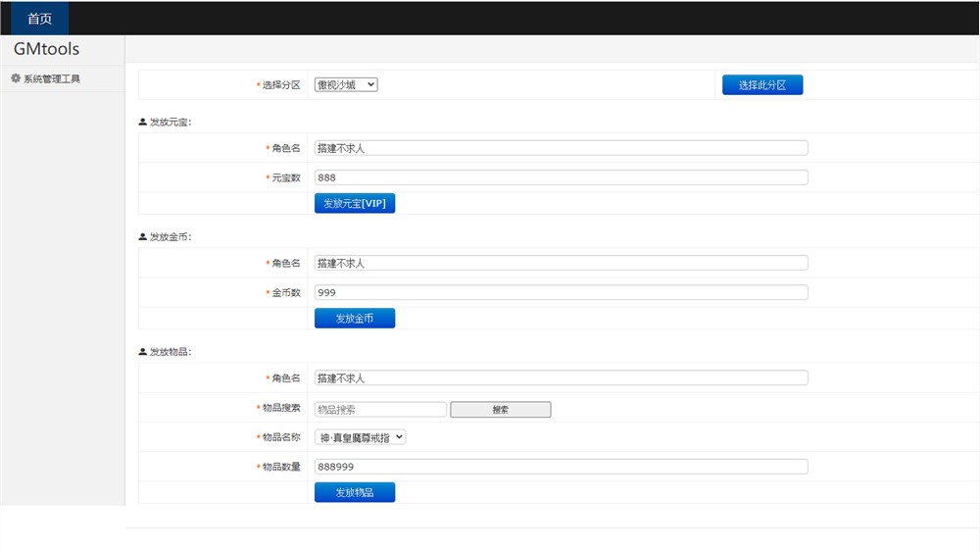The width and height of the screenshot is (980, 552).
Task: Click the GMtools title in sidebar
Action: click(x=46, y=49)
